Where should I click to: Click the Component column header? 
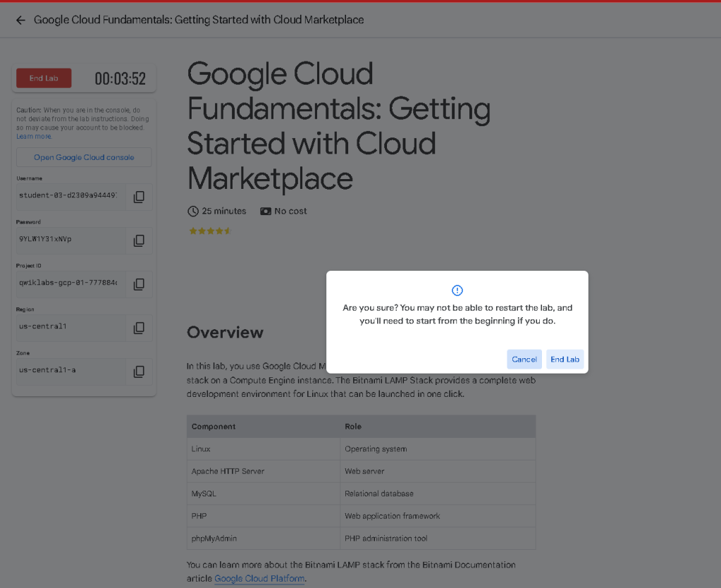point(263,427)
